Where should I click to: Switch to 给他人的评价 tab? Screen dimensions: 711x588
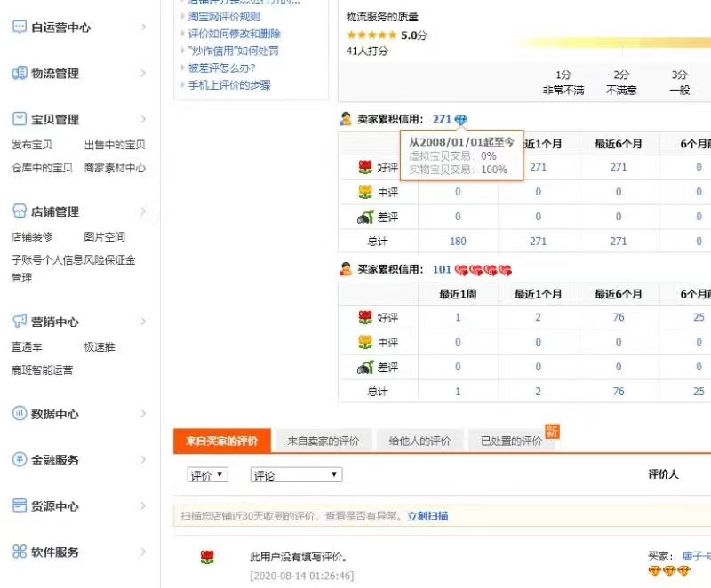(419, 441)
